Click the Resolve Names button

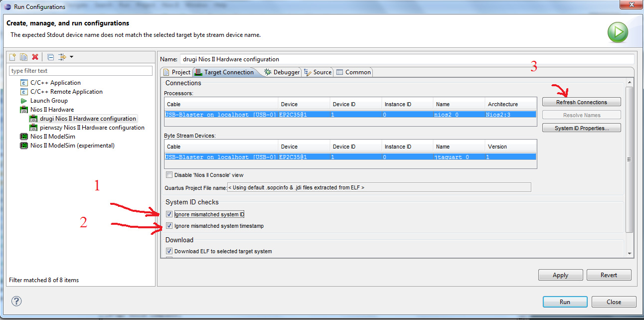point(582,115)
